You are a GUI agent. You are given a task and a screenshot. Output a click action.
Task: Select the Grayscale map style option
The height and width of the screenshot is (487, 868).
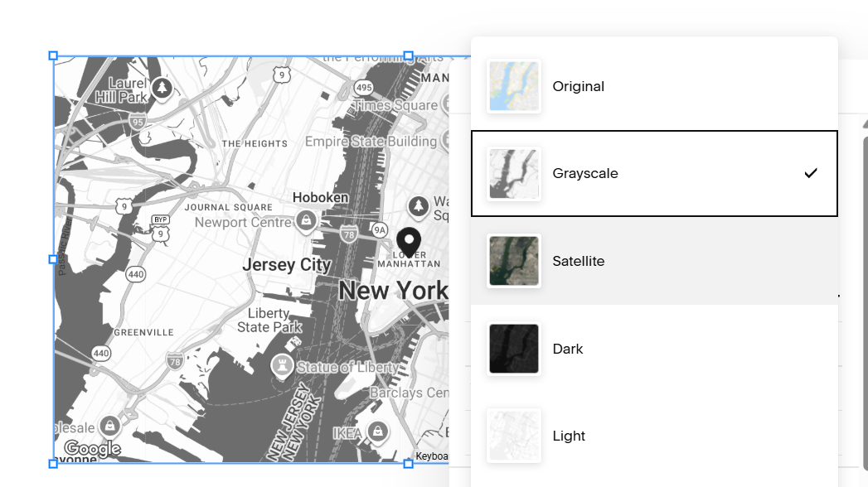(x=654, y=174)
